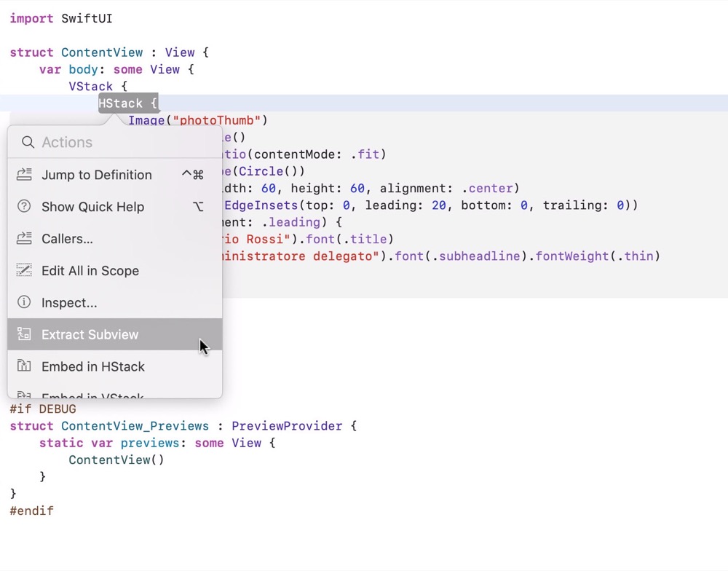Viewport: 728px width, 571px height.
Task: Click the magnifier icon in Actions search
Action: pos(28,142)
